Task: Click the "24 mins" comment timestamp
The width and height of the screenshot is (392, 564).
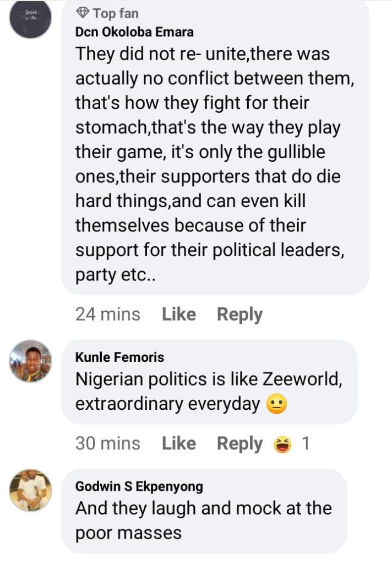Action: (x=108, y=314)
